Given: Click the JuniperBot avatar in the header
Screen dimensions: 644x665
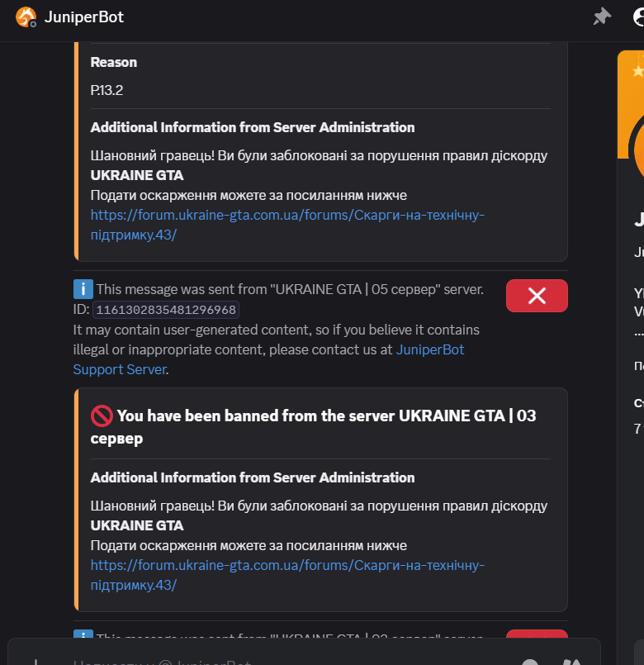Looking at the screenshot, I should (26, 17).
